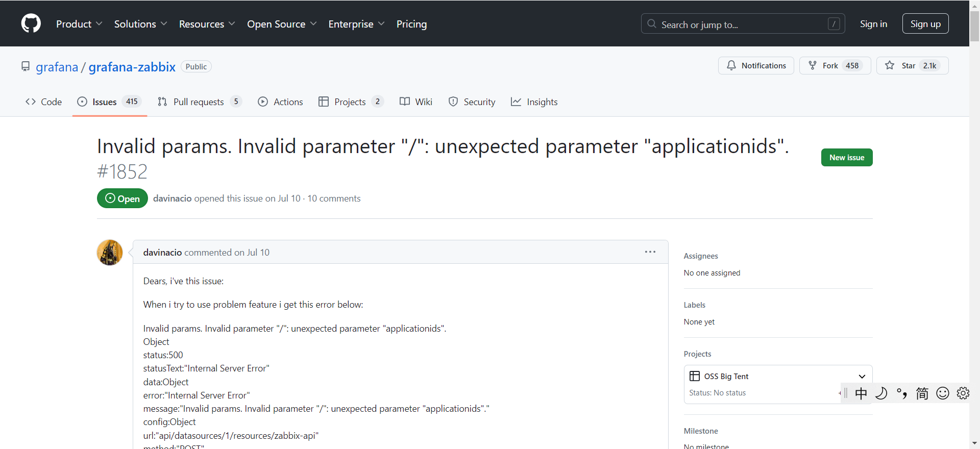
Task: Open the comment options ellipsis menu
Action: (650, 252)
